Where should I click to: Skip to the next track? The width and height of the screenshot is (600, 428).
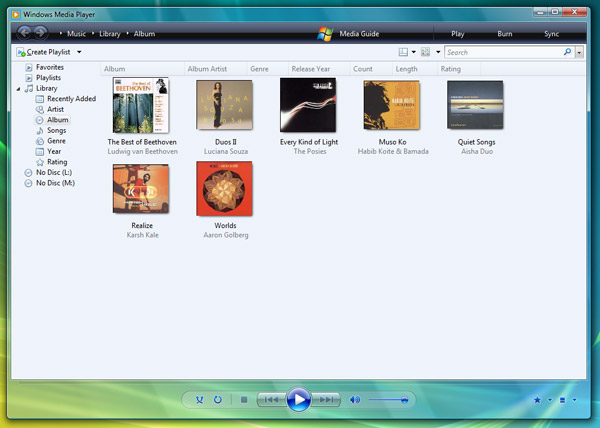point(327,400)
